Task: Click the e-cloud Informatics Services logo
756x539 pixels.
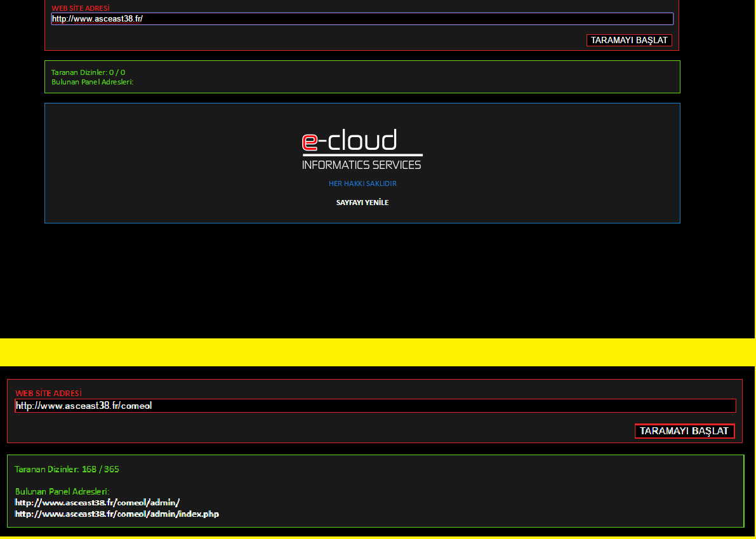Action: click(x=362, y=149)
